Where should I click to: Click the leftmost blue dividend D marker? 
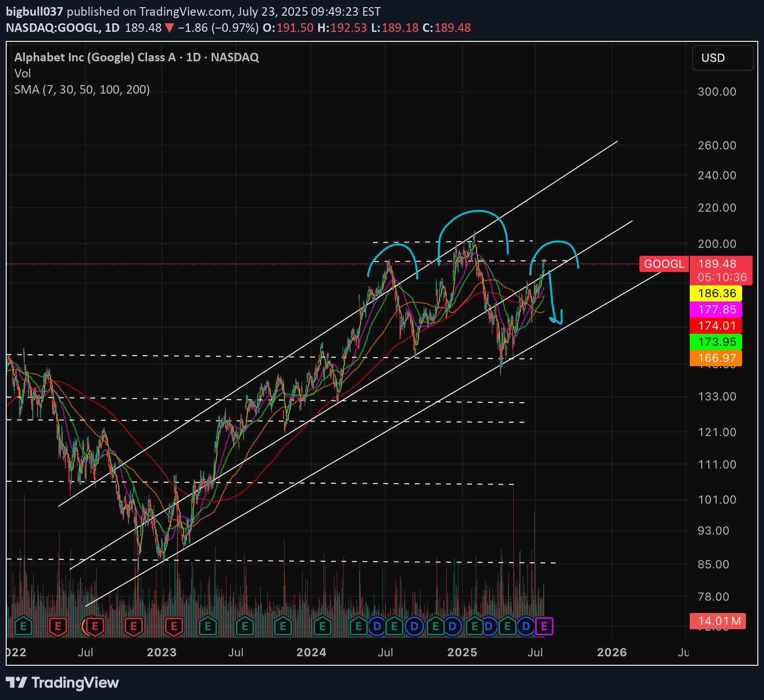377,627
